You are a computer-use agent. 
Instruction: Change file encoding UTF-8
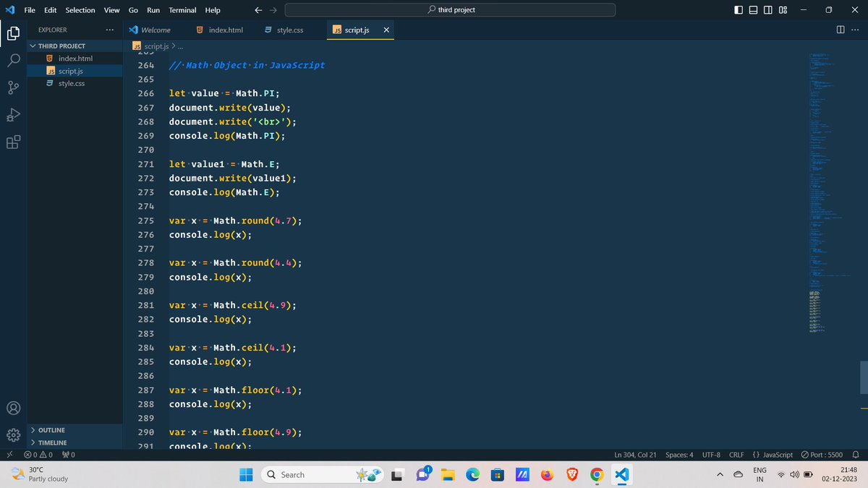pos(711,455)
